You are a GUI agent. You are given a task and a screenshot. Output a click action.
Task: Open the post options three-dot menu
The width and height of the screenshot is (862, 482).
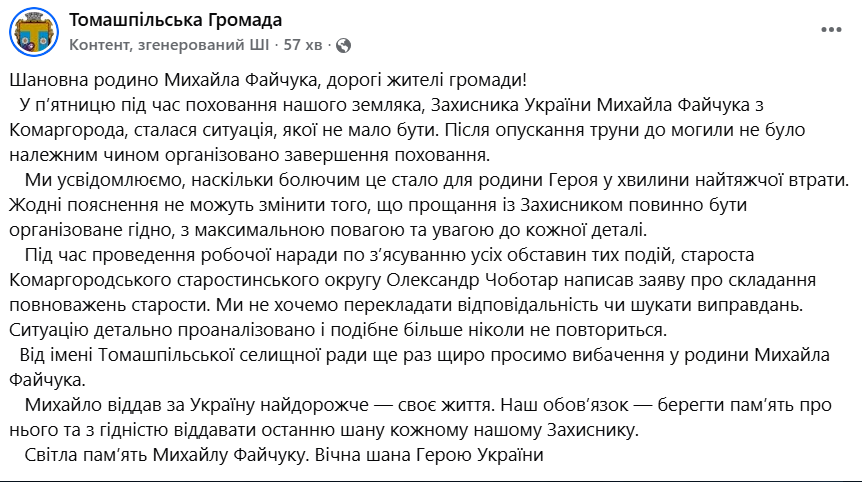coord(831,30)
